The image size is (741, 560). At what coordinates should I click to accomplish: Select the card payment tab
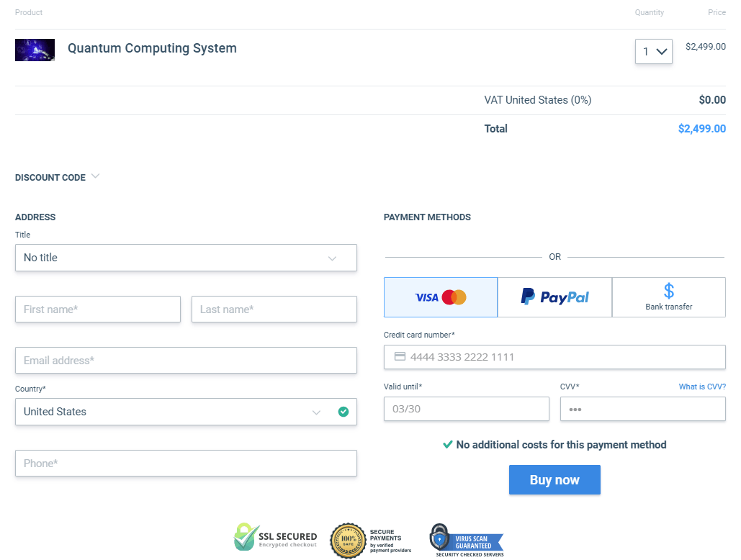click(x=440, y=297)
